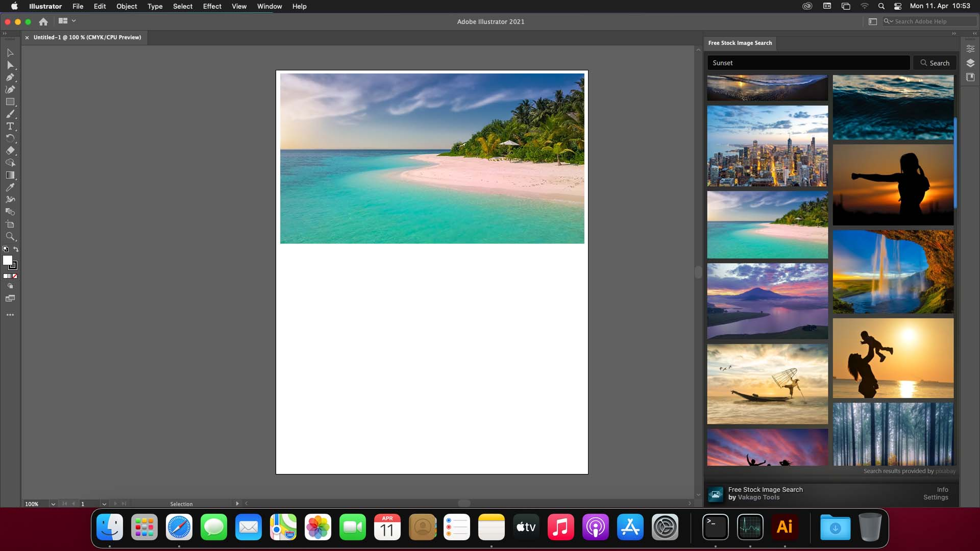Open the Properties panel icon
Image resolution: width=980 pixels, height=551 pixels.
970,48
